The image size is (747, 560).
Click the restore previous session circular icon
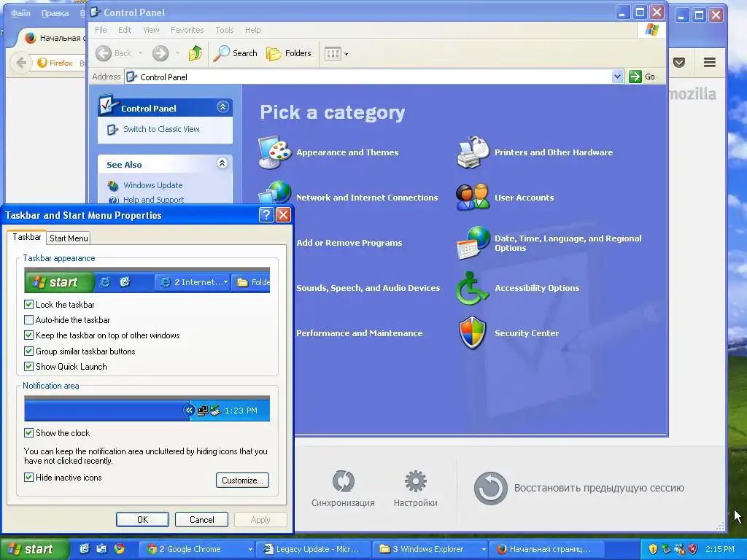[491, 488]
